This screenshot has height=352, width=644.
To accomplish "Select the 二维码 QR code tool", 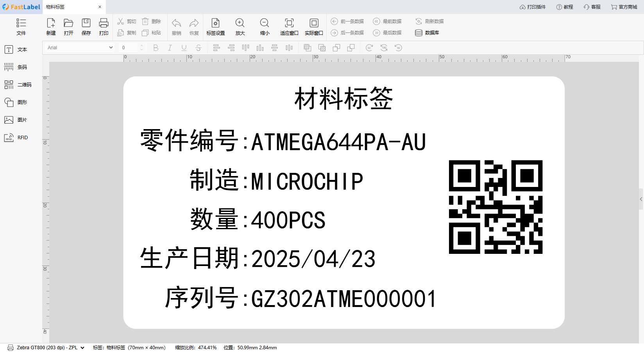I will [x=18, y=85].
